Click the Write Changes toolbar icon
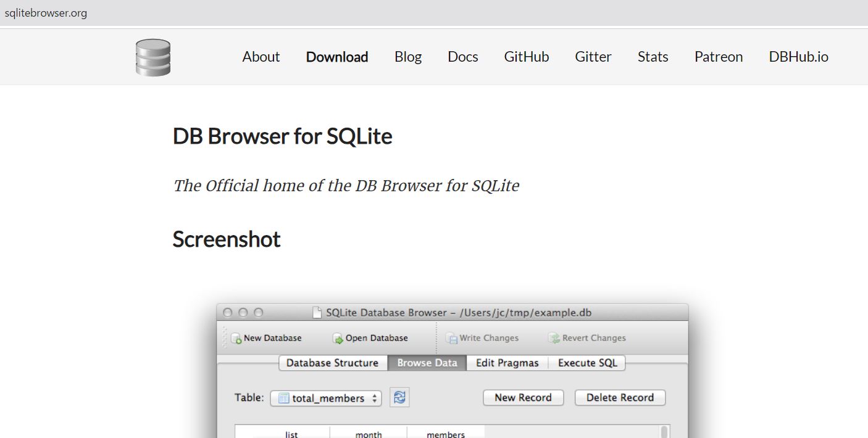Screen dimensions: 868x438 coord(451,338)
